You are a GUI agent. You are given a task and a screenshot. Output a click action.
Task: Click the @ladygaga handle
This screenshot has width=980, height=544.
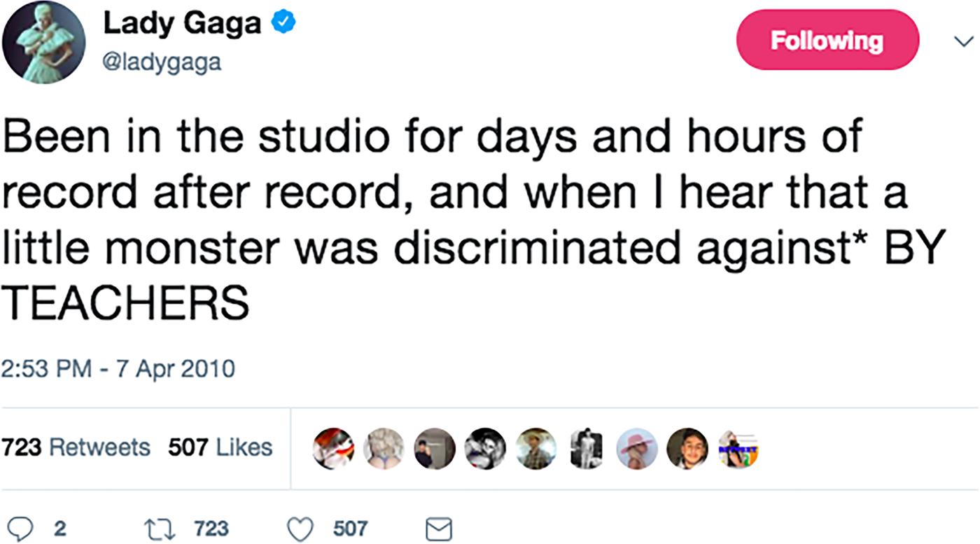162,63
